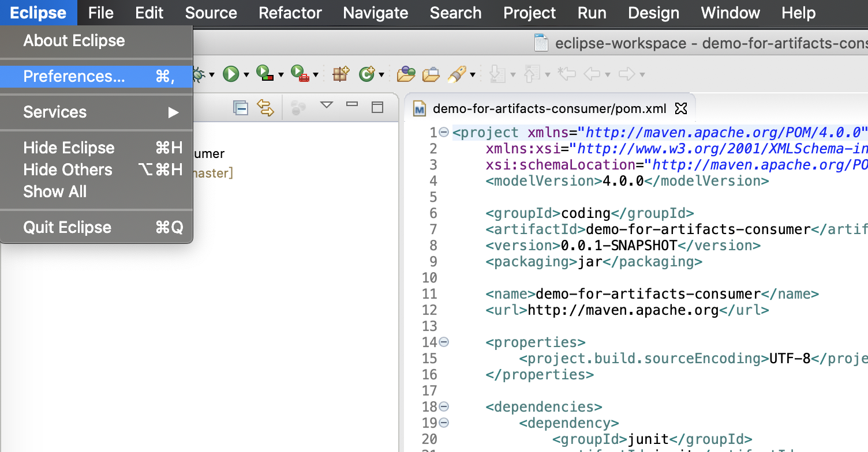Collapse the project element at line 1

click(444, 132)
